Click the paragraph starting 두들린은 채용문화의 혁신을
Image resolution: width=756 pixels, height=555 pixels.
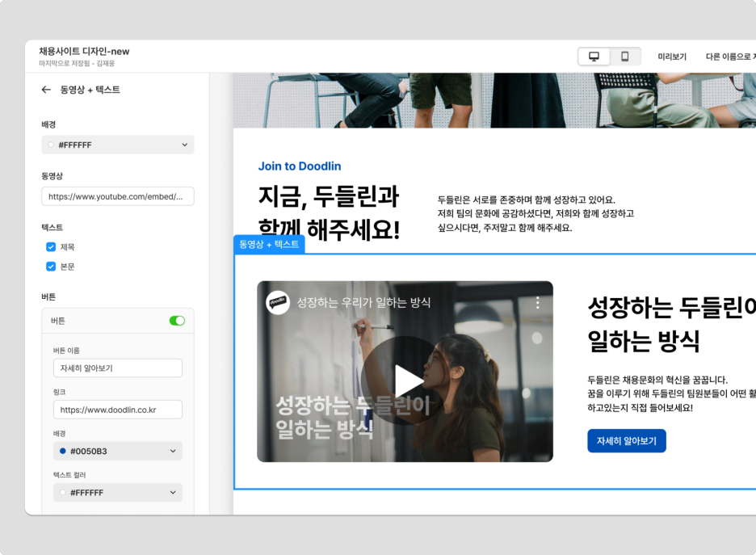[x=671, y=393]
